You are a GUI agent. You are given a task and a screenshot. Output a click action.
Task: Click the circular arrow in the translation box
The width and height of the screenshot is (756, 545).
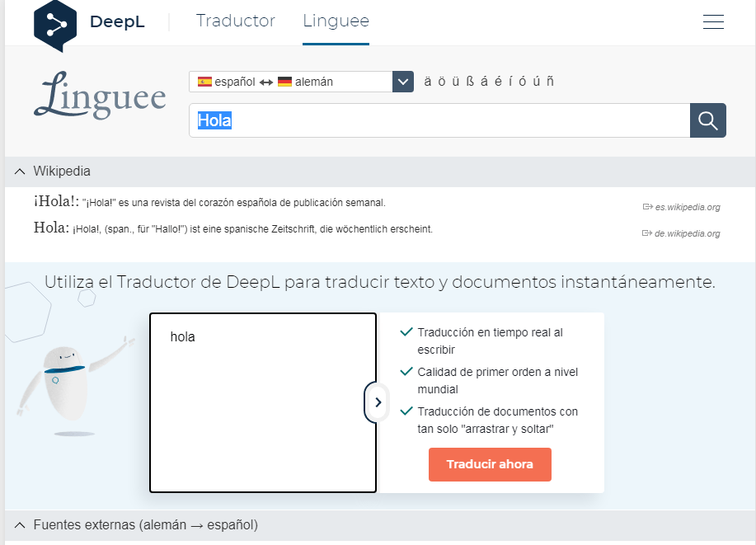(x=377, y=402)
